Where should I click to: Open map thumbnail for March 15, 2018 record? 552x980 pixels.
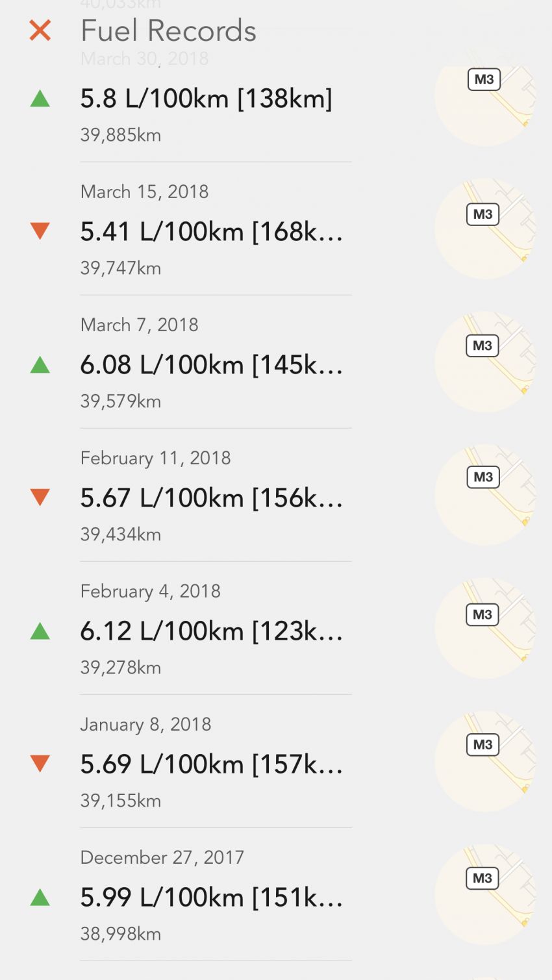[x=485, y=229]
